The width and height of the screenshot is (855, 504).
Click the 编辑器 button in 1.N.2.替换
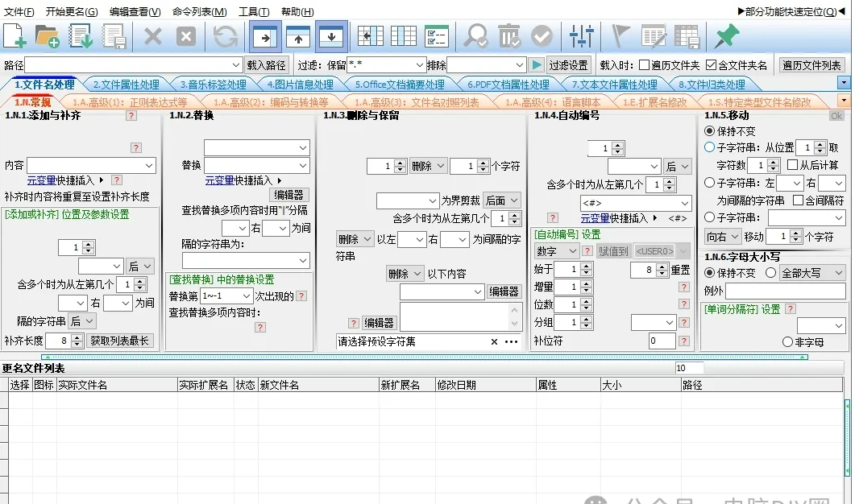(289, 195)
